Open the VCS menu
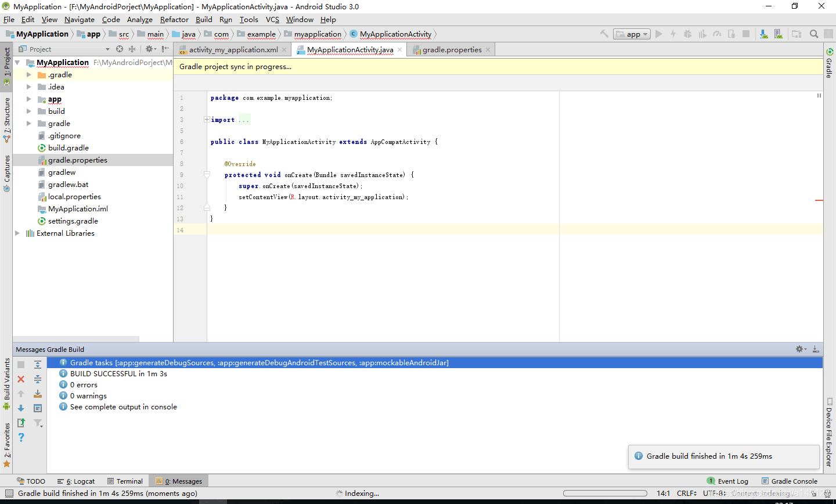 pos(272,20)
